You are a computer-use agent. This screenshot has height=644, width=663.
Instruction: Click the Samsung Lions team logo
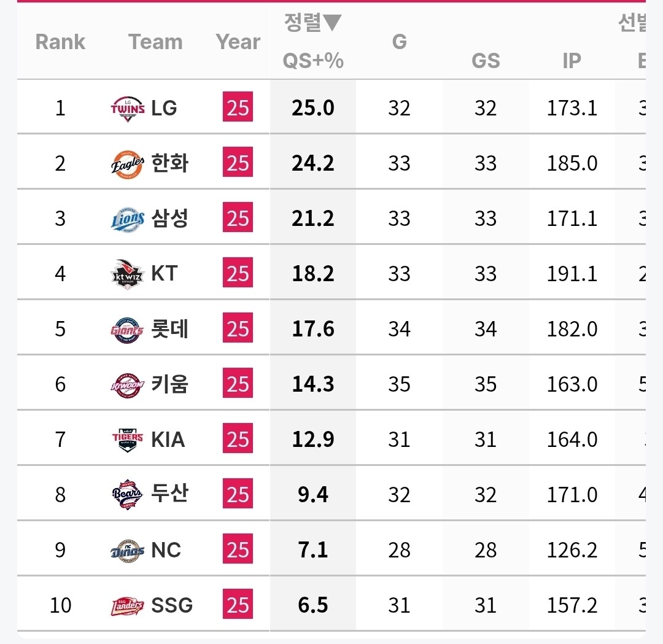[x=128, y=219]
